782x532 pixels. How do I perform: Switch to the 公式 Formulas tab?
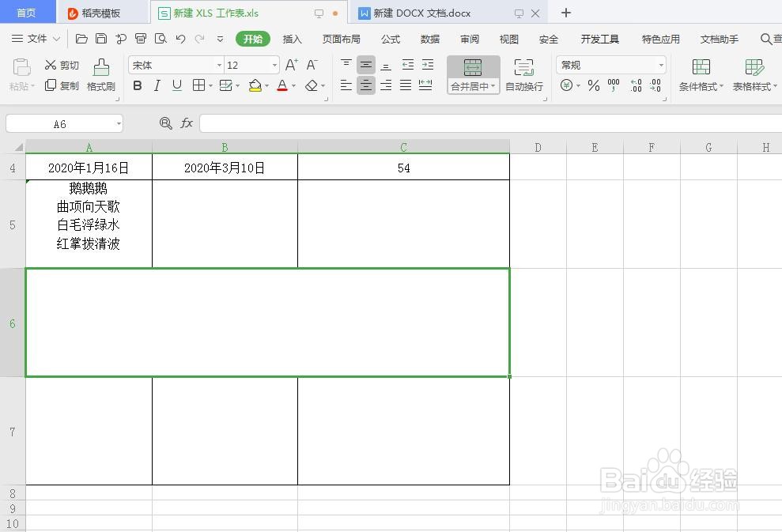(391, 39)
